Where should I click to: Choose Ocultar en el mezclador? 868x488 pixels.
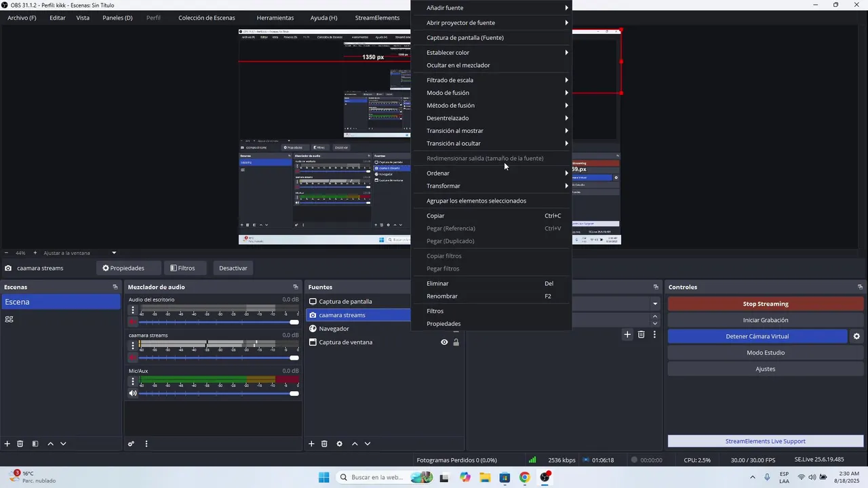pyautogui.click(x=492, y=65)
